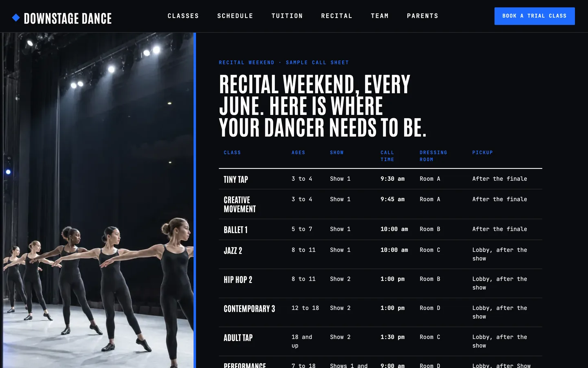Visit the Parents section
The height and width of the screenshot is (368, 588).
423,16
